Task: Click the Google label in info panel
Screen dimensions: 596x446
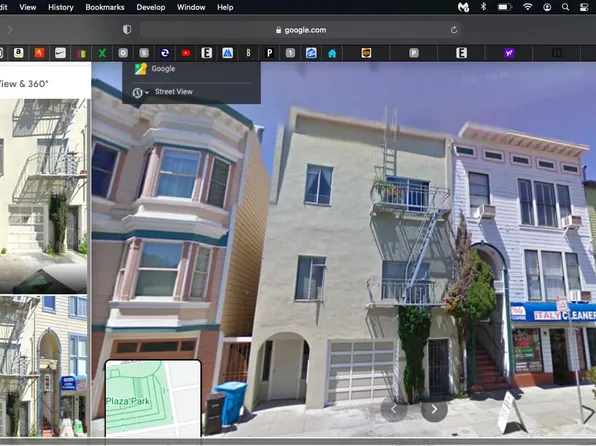Action: (x=163, y=69)
